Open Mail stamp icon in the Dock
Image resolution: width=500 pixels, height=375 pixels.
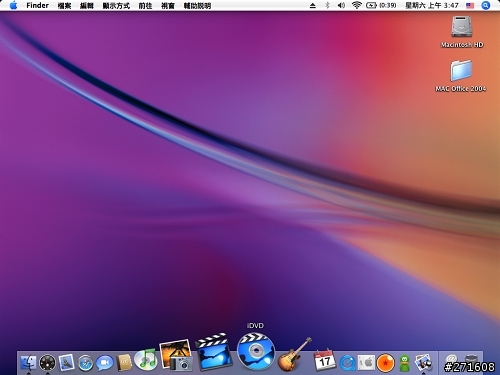click(66, 363)
